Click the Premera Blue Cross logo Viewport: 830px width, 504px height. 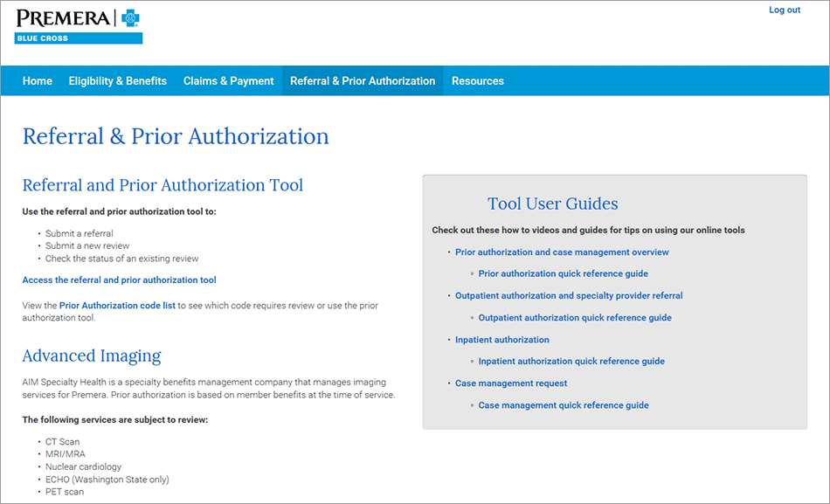click(78, 26)
